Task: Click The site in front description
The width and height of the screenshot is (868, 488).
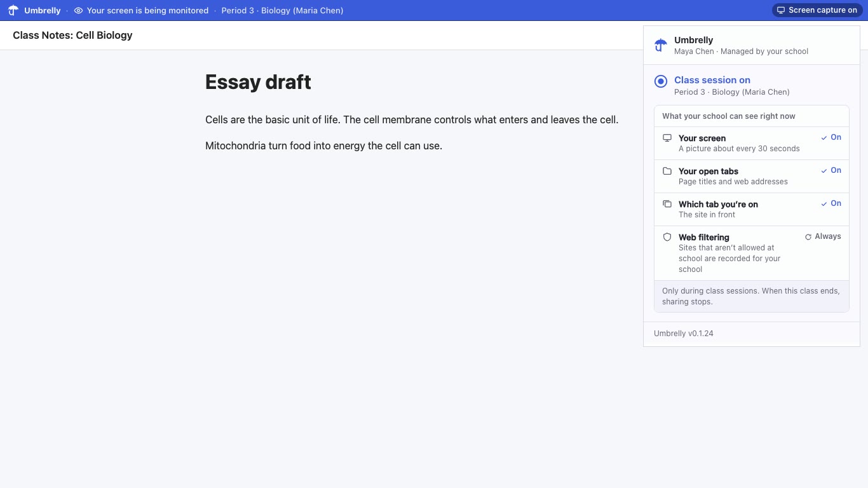Action: tap(707, 215)
